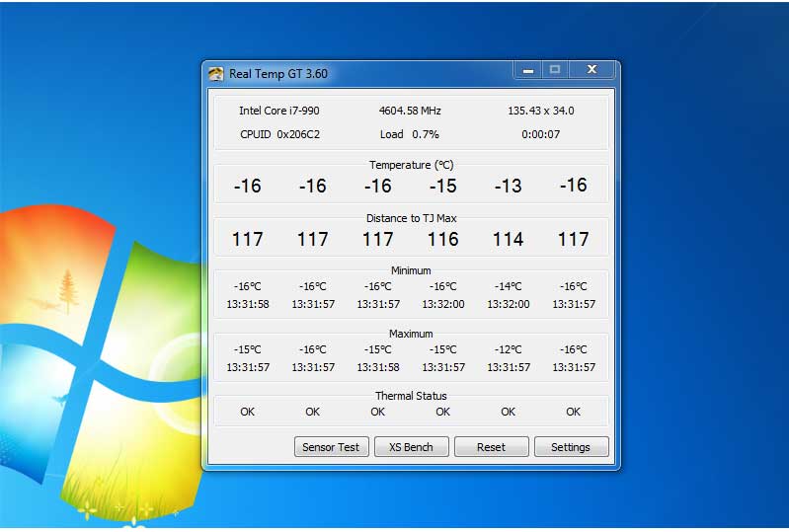The height and width of the screenshot is (532, 789).
Task: Click the -14°C minimum temperature
Action: (x=508, y=286)
